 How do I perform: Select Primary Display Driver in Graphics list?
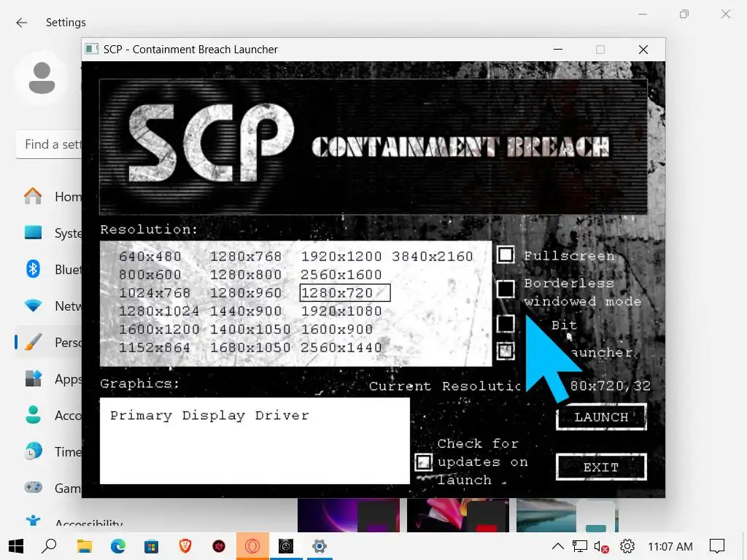[209, 416]
